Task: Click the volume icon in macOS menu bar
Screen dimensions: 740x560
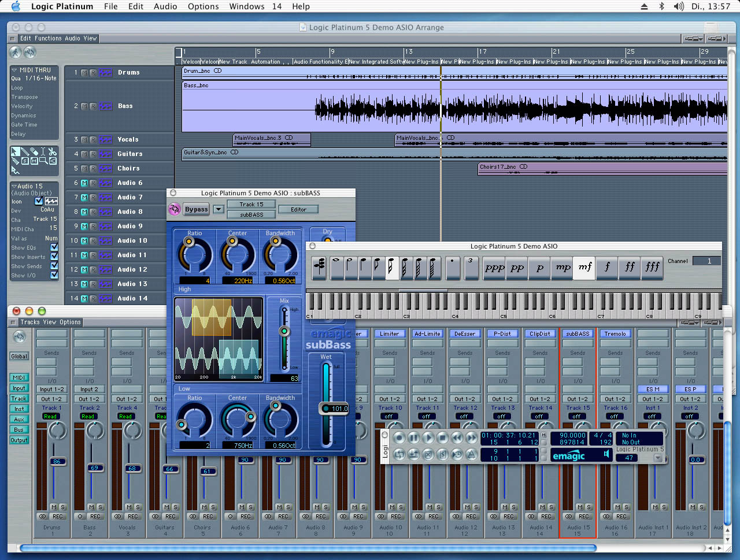Action: tap(679, 6)
